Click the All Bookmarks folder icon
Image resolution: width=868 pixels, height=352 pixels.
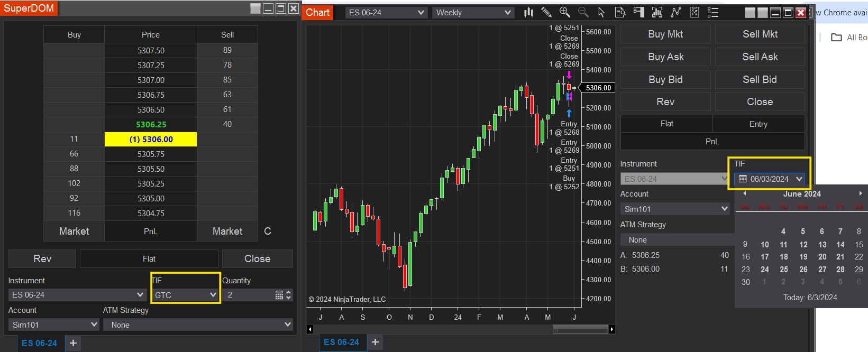[836, 37]
